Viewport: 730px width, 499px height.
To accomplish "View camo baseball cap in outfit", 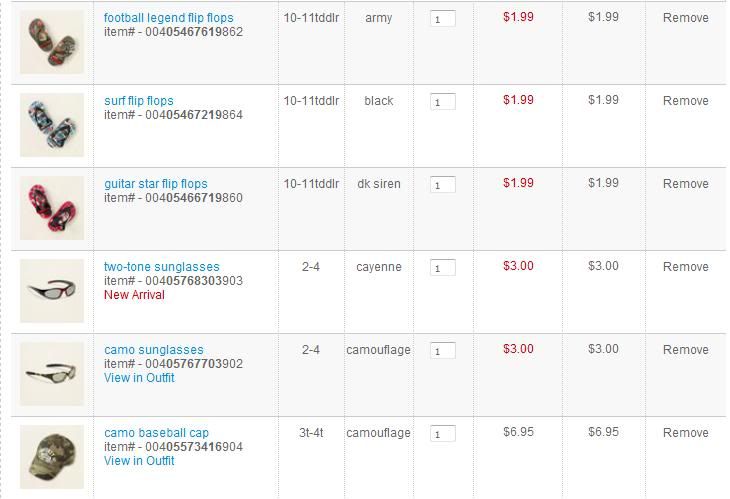I will tap(139, 460).
